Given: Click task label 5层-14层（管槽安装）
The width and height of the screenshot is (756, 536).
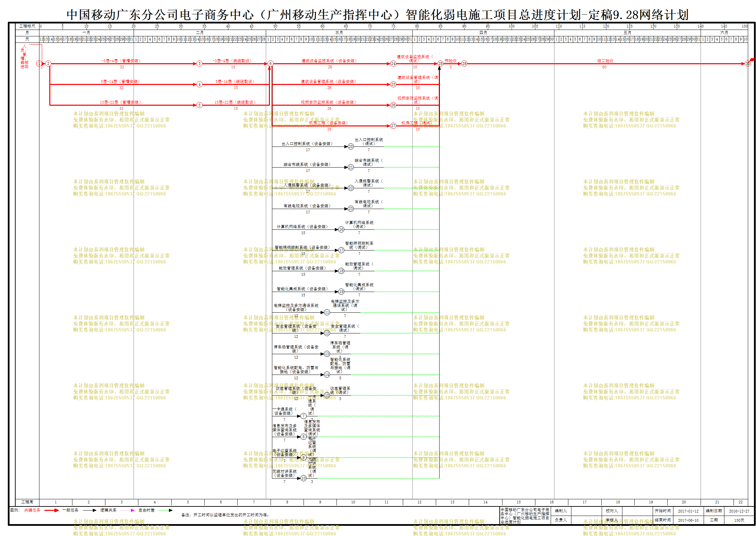Looking at the screenshot, I should pos(120,82).
